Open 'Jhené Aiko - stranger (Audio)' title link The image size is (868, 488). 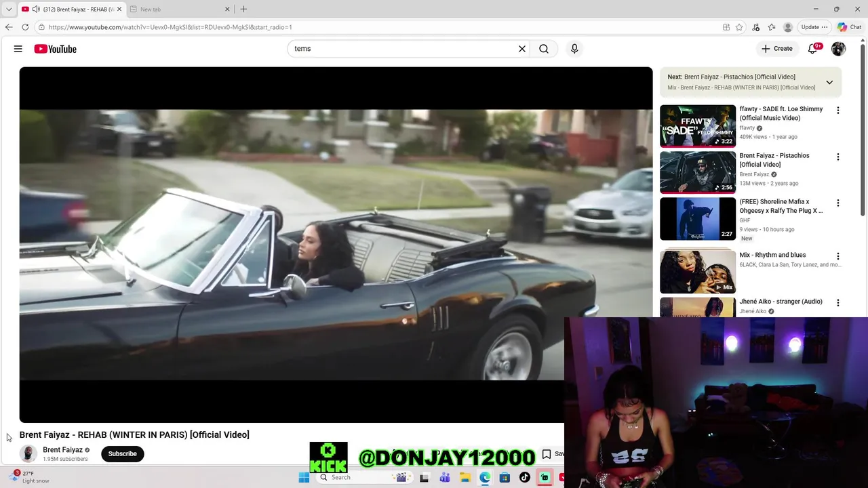781,302
